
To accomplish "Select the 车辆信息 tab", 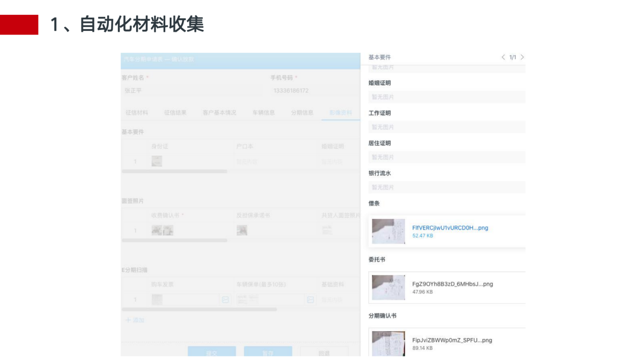I will [264, 113].
